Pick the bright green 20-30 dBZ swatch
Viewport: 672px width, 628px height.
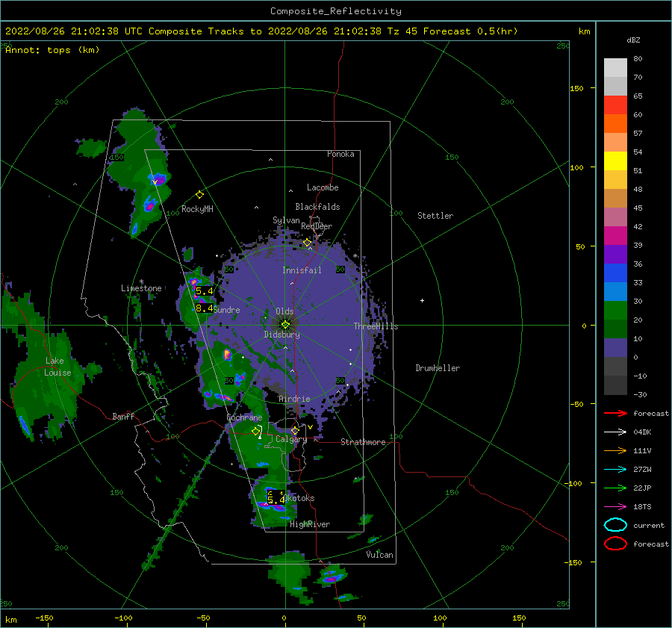(615, 311)
